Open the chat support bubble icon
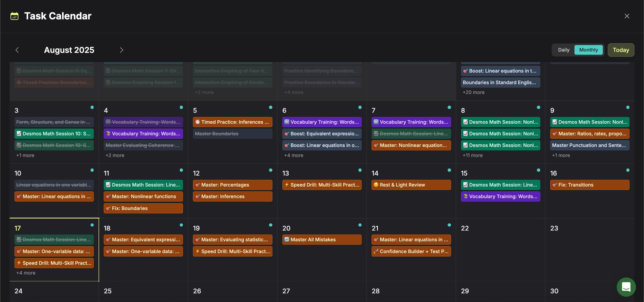The width and height of the screenshot is (644, 302). 626,287
